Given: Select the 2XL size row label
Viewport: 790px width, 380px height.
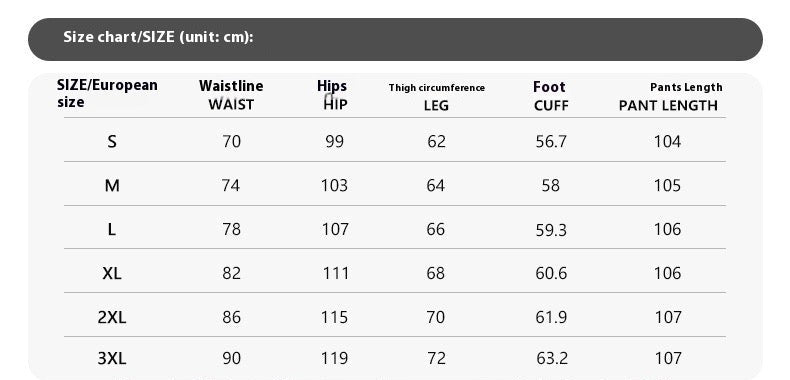Looking at the screenshot, I should pos(112,318).
